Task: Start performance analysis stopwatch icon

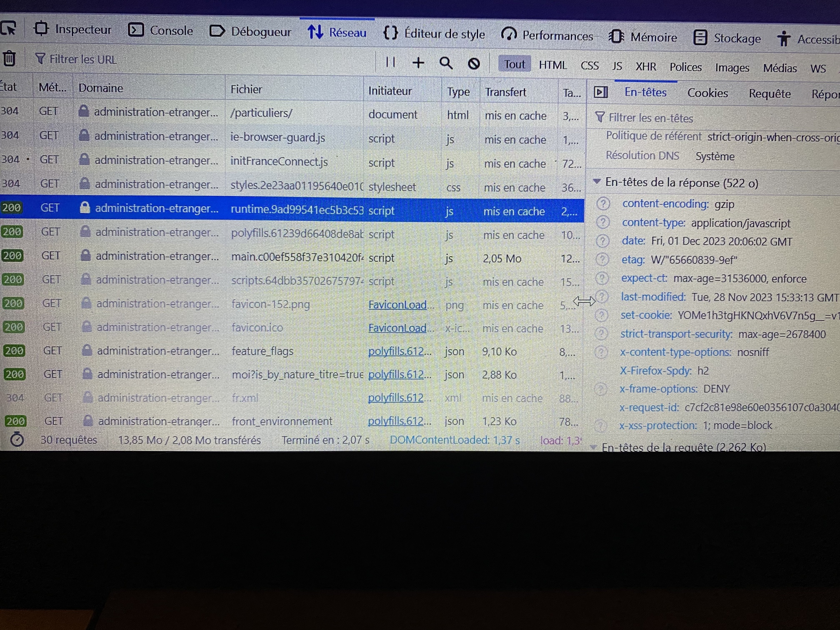Action: [x=17, y=439]
